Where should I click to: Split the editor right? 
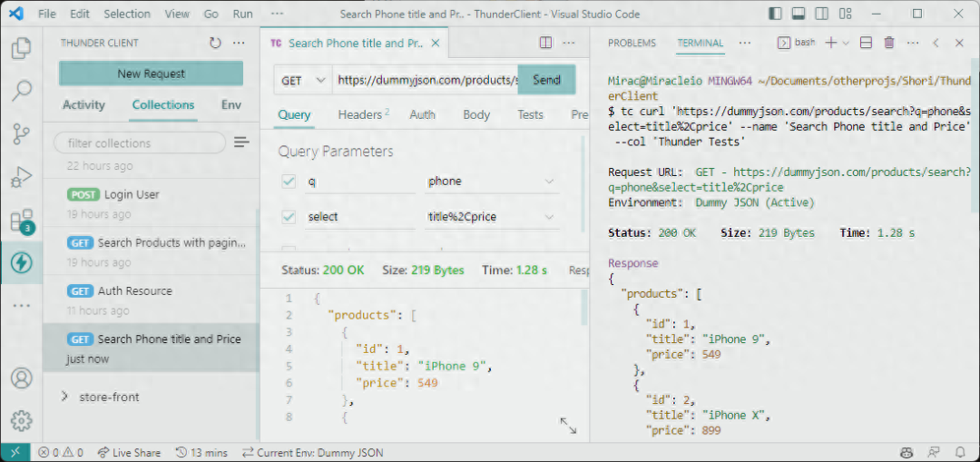[x=545, y=43]
